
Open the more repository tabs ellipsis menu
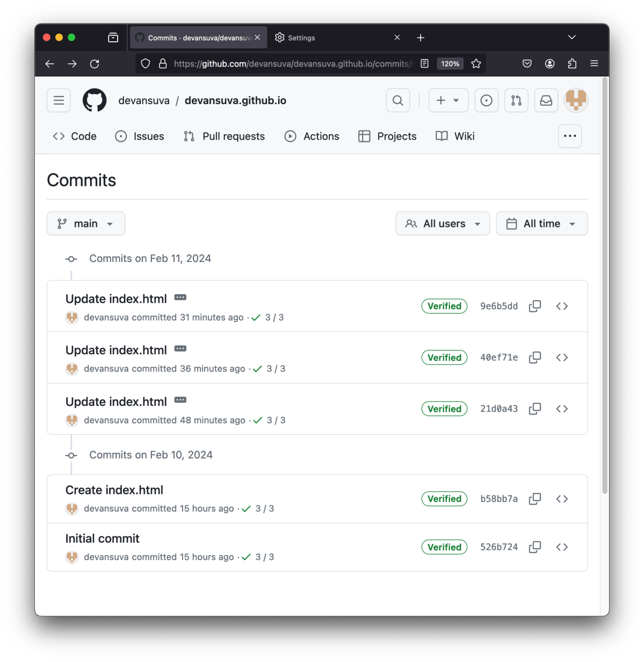(x=570, y=136)
